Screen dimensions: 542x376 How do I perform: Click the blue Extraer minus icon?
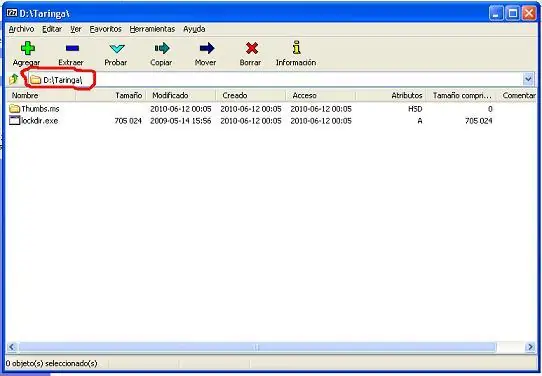(72, 48)
